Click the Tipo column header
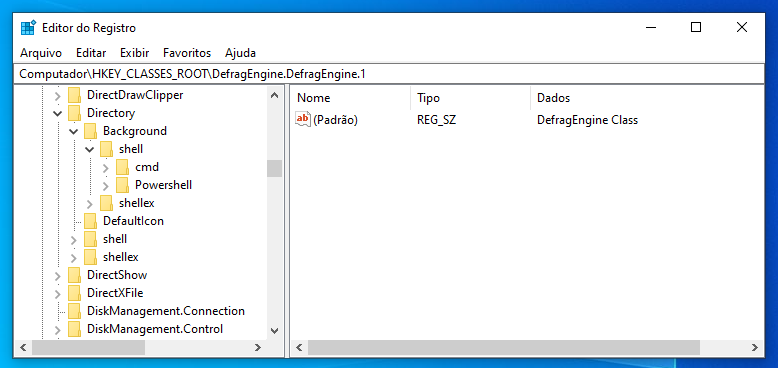 click(470, 98)
